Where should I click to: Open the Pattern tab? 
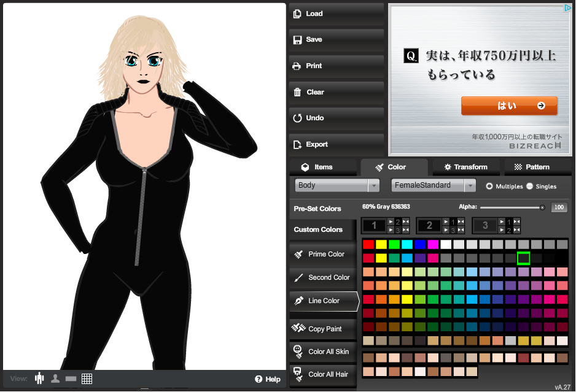(538, 167)
